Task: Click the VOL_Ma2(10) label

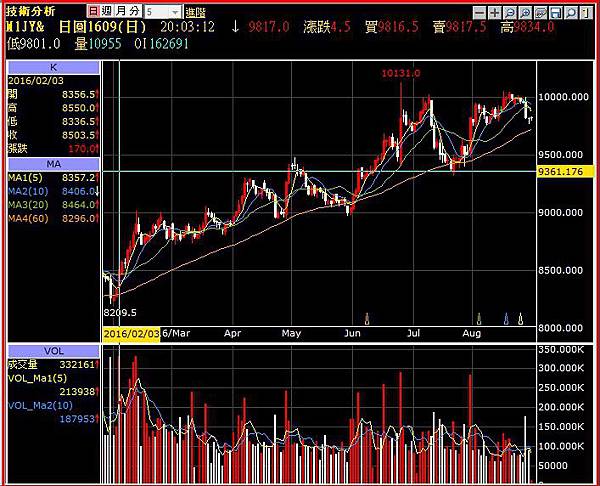Action: click(40, 405)
